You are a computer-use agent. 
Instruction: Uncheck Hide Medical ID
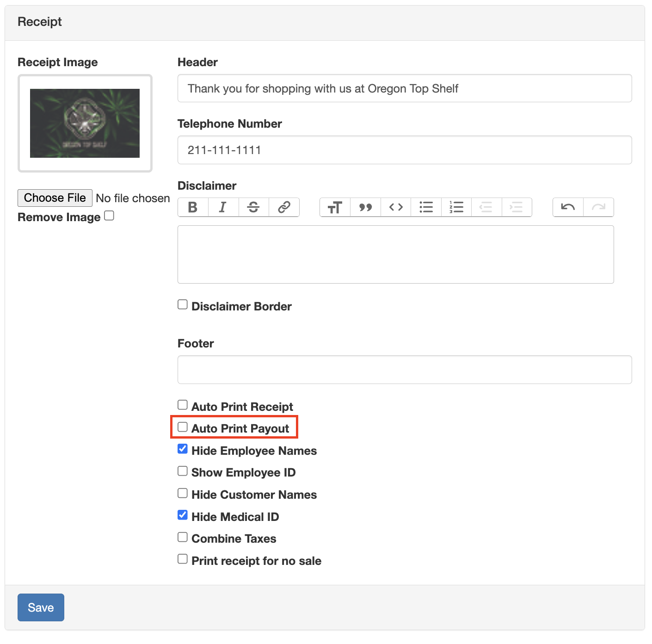[183, 515]
